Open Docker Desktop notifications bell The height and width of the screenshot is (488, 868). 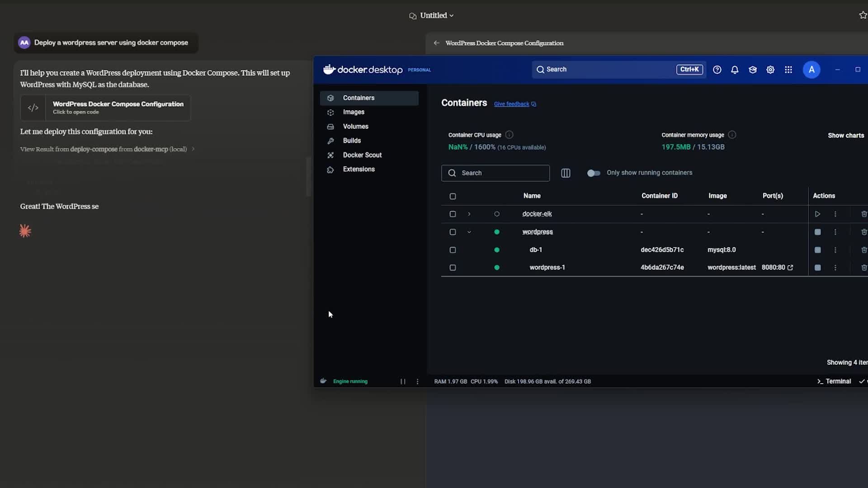point(735,70)
